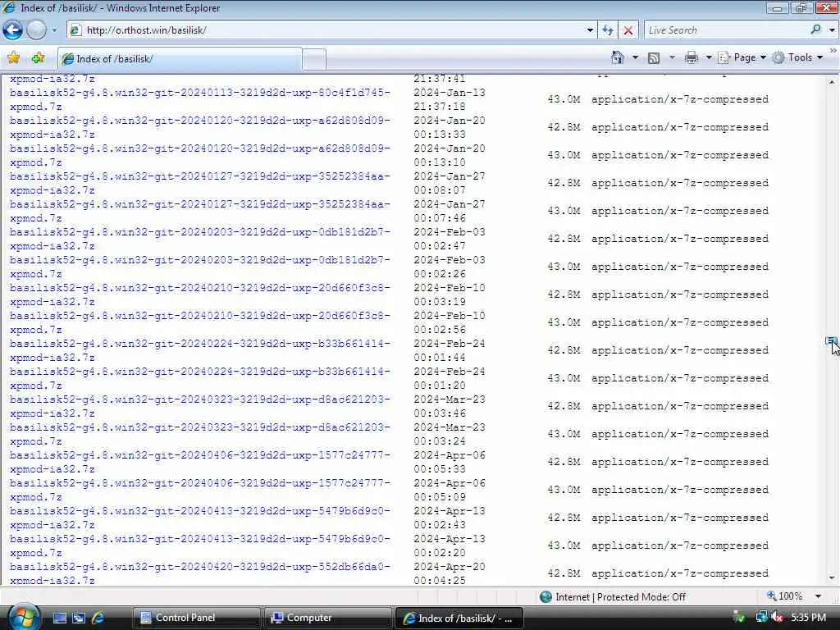Click the date 2024-Jan-20 00:13:33

450,127
